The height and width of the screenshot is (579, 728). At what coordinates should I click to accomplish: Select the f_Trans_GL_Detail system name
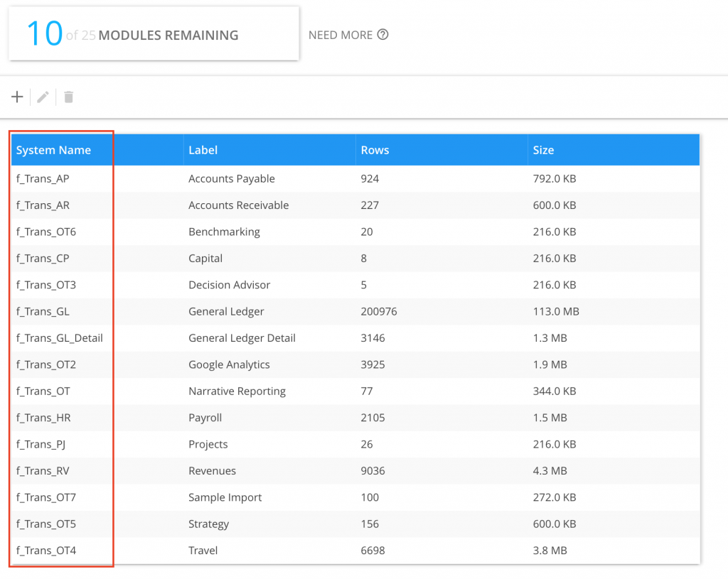[x=60, y=338]
